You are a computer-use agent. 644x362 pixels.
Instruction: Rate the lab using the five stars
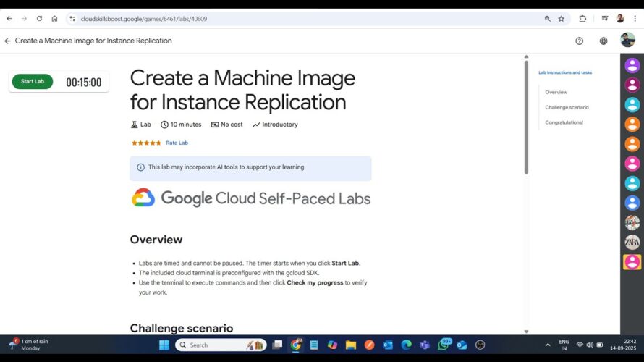(x=146, y=143)
